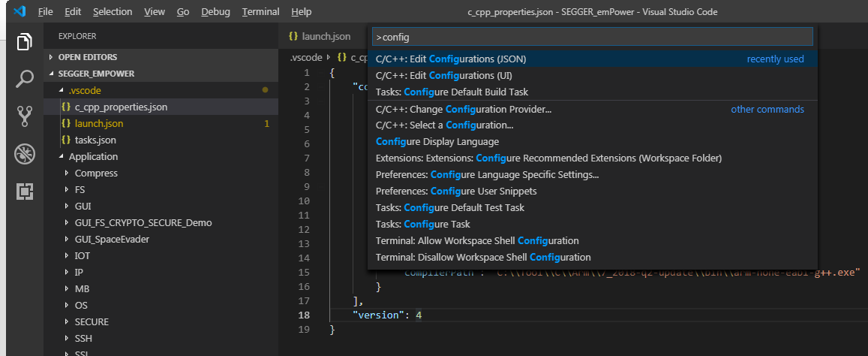Choose Tasks: Configure Default Test Task
868x356 pixels.
(593, 208)
